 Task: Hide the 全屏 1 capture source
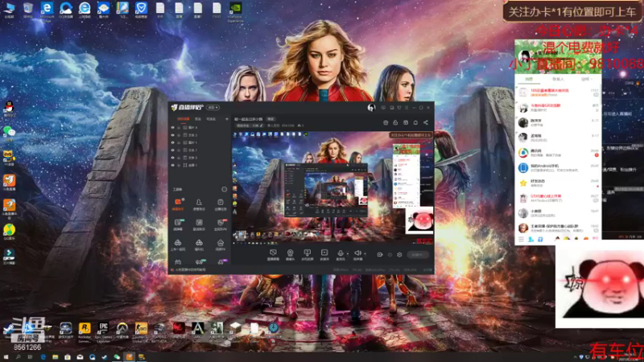pyautogui.click(x=172, y=165)
